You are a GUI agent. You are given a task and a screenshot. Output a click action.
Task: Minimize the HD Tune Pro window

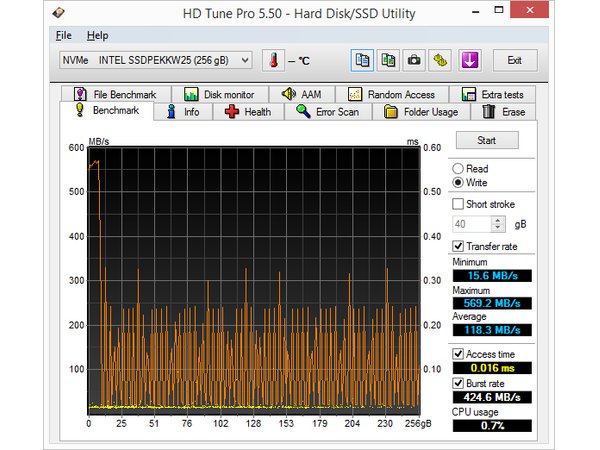point(476,10)
